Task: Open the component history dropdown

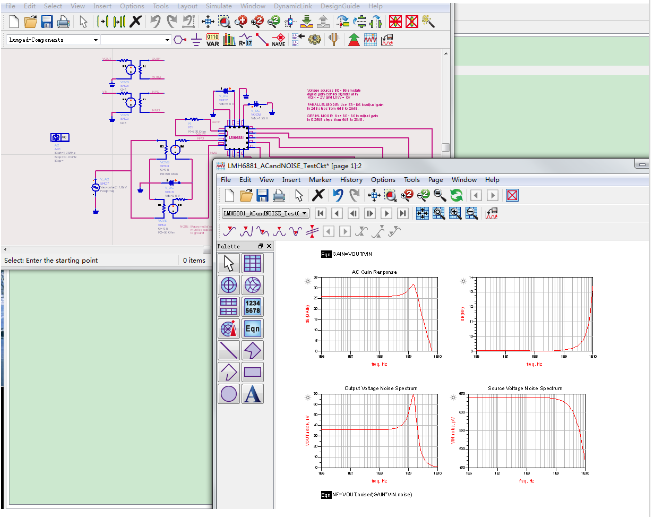Action: [167, 40]
